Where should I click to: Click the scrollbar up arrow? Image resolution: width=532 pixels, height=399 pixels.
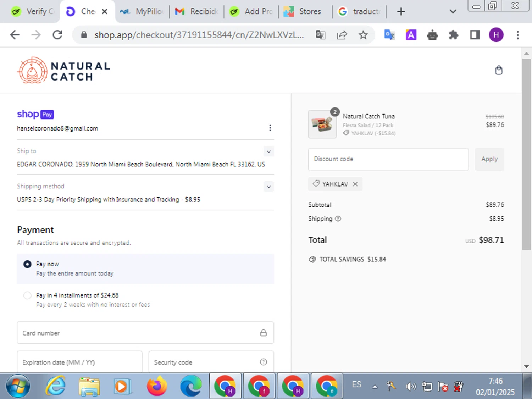(x=526, y=54)
